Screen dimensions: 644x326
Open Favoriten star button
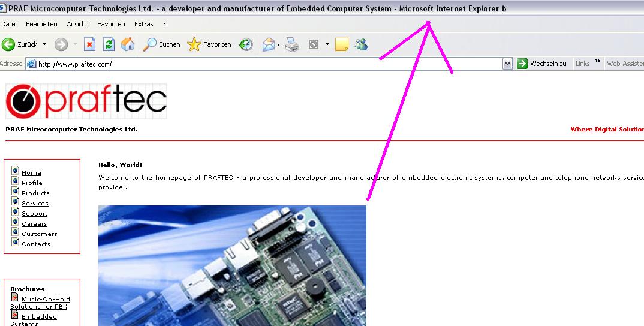tap(209, 44)
